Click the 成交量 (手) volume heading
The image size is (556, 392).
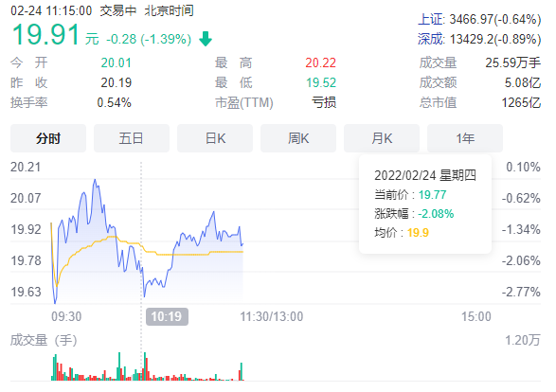pos(44,340)
